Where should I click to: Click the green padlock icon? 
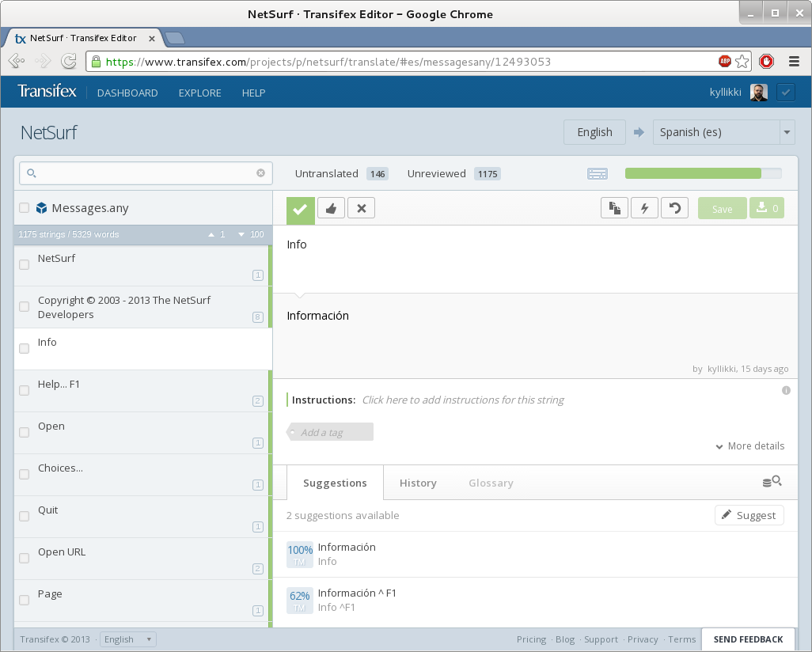[96, 62]
